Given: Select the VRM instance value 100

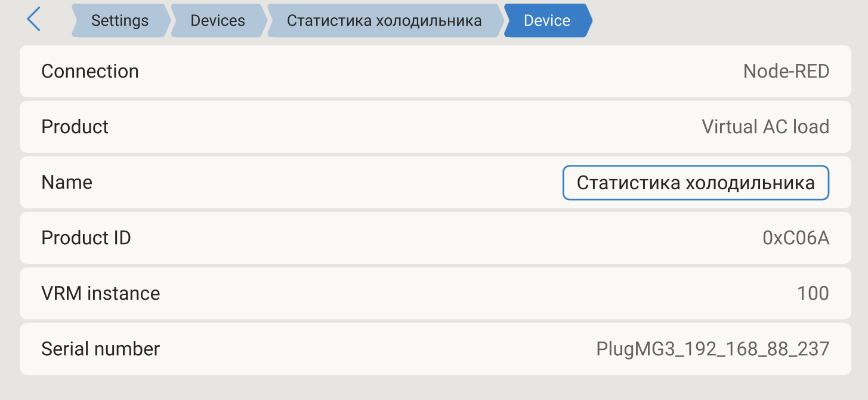Looking at the screenshot, I should click(813, 294).
